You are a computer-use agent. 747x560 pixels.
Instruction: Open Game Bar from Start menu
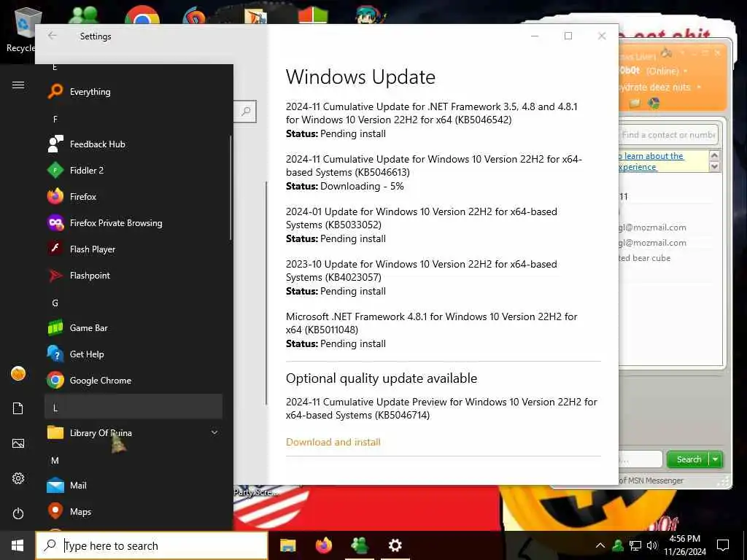tap(133, 327)
